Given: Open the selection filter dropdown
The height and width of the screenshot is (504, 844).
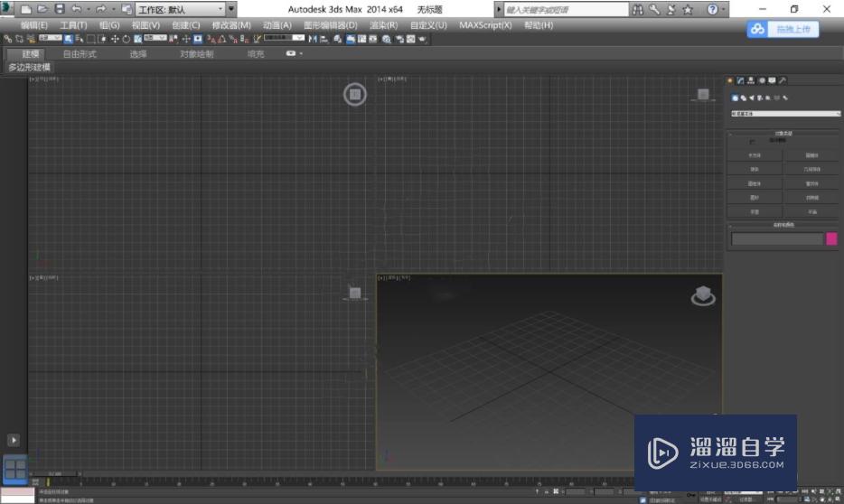Looking at the screenshot, I should click(x=50, y=38).
